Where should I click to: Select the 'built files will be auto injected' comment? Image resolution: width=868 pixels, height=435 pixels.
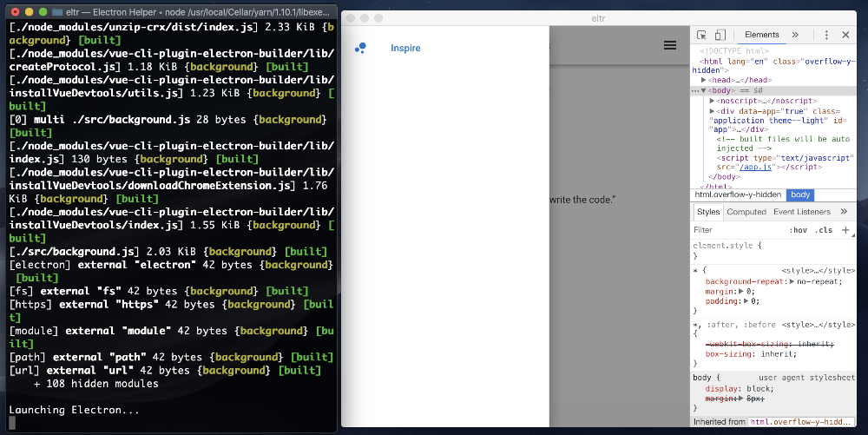tap(783, 144)
